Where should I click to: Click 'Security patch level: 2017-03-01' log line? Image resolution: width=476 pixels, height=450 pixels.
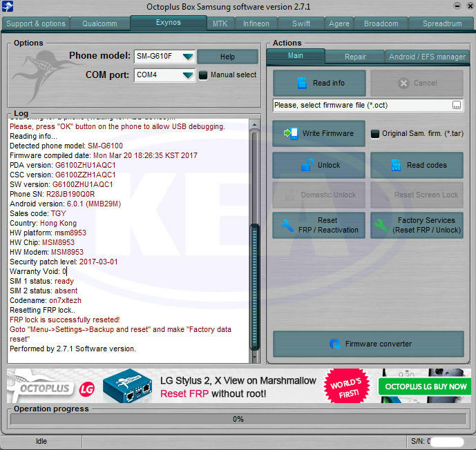click(x=64, y=262)
